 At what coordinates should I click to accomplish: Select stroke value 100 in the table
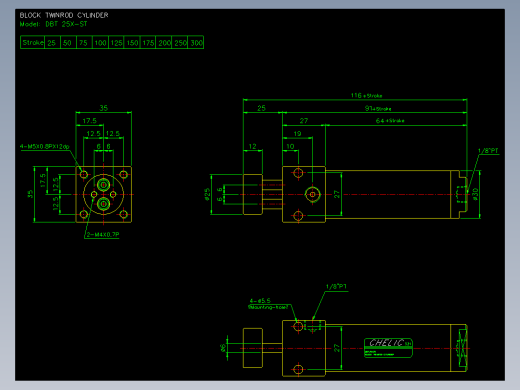click(100, 43)
